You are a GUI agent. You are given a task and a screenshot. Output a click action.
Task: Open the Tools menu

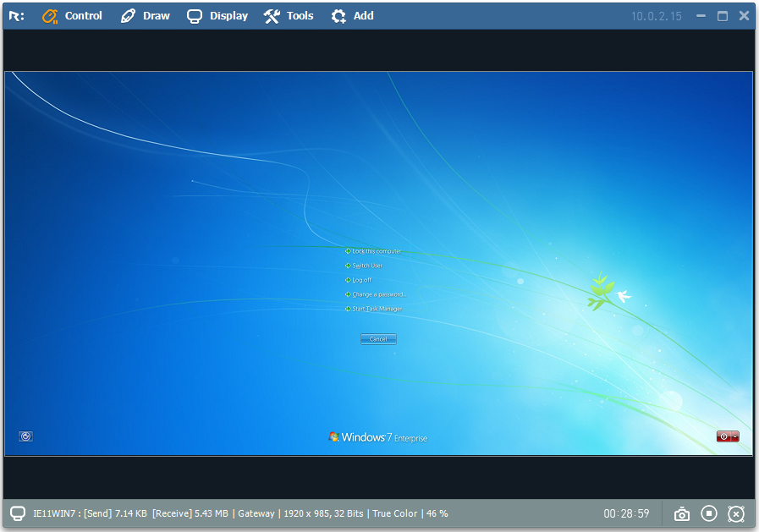pyautogui.click(x=289, y=16)
